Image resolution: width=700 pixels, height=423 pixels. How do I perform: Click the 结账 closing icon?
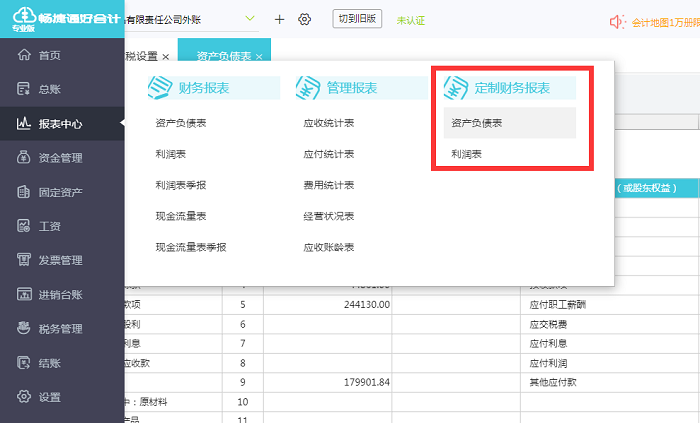tap(24, 362)
